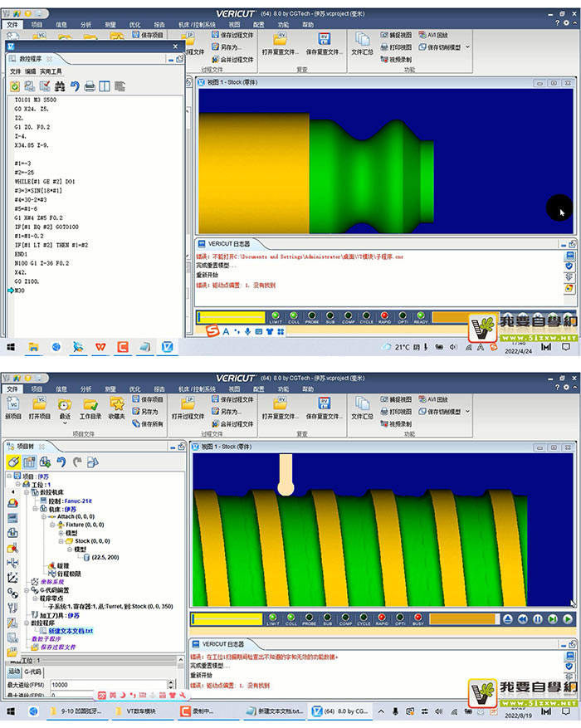The width and height of the screenshot is (581, 728).
Task: Select 新建文本文档.txt program in project tree
Action: pyautogui.click(x=71, y=631)
